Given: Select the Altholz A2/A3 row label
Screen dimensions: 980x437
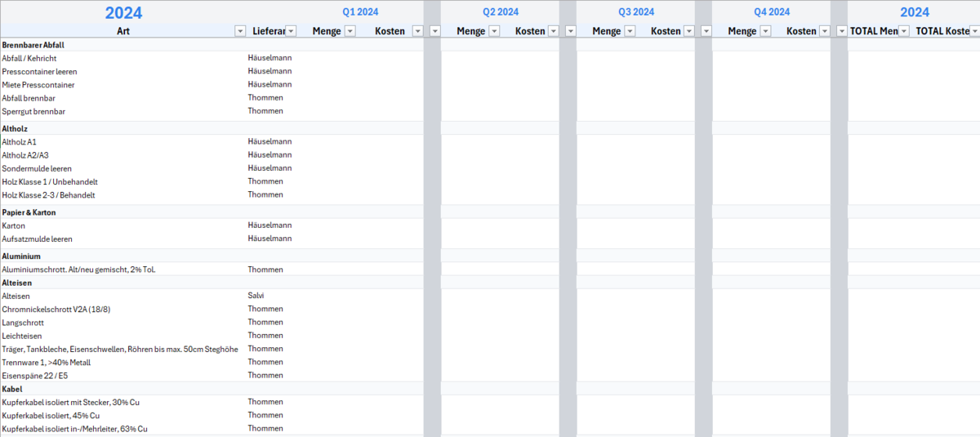Looking at the screenshot, I should pos(25,155).
